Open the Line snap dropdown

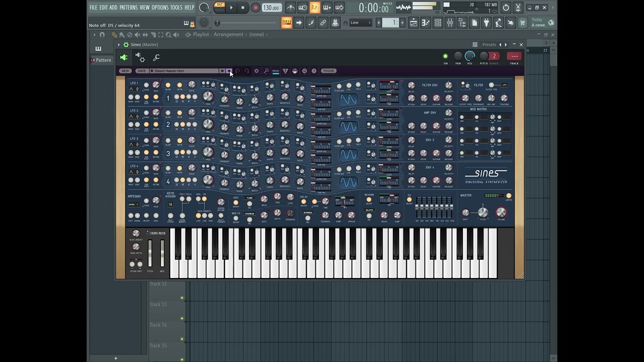361,23
